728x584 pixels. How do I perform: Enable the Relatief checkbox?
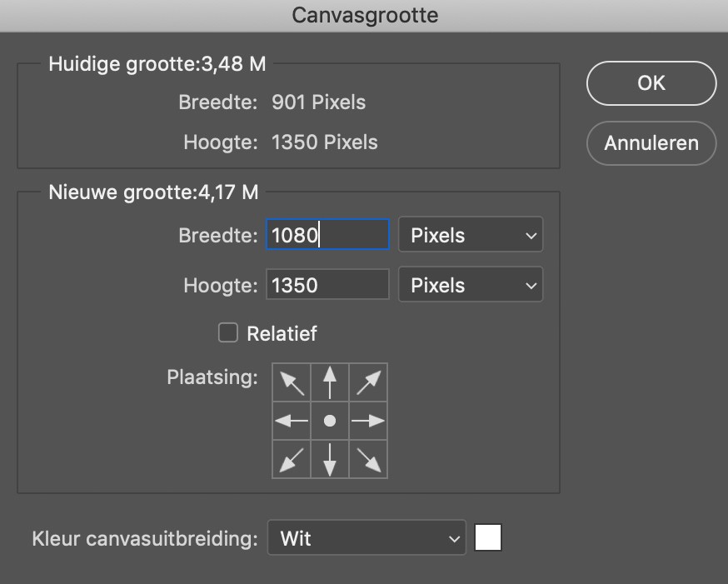[227, 333]
